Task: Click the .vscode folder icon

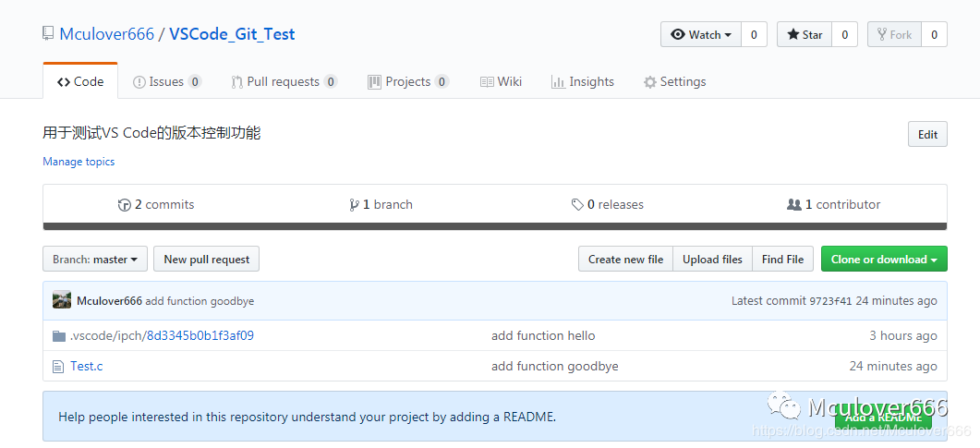Action: pos(59,336)
